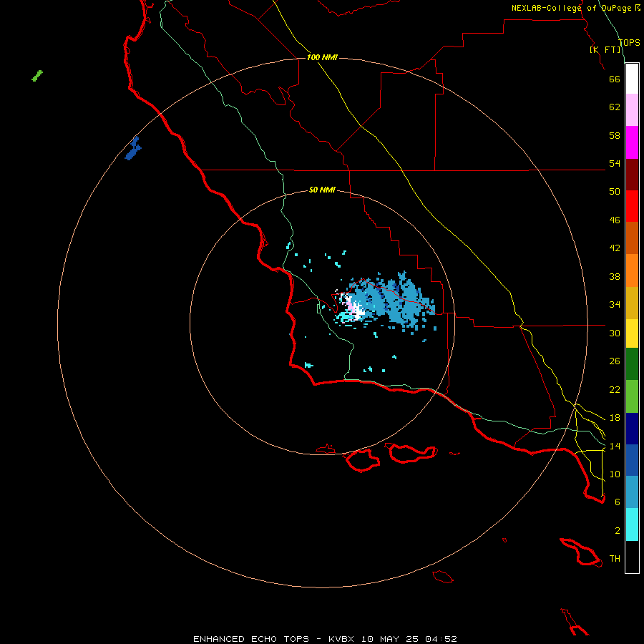Select the 50 NMI range ring label
The width and height of the screenshot is (644, 644).
322,190
